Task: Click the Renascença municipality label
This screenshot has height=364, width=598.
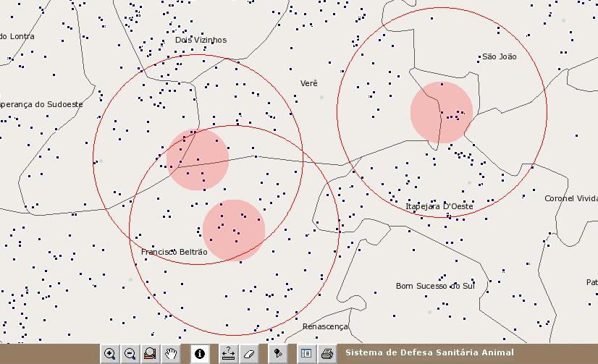Action: click(x=325, y=326)
